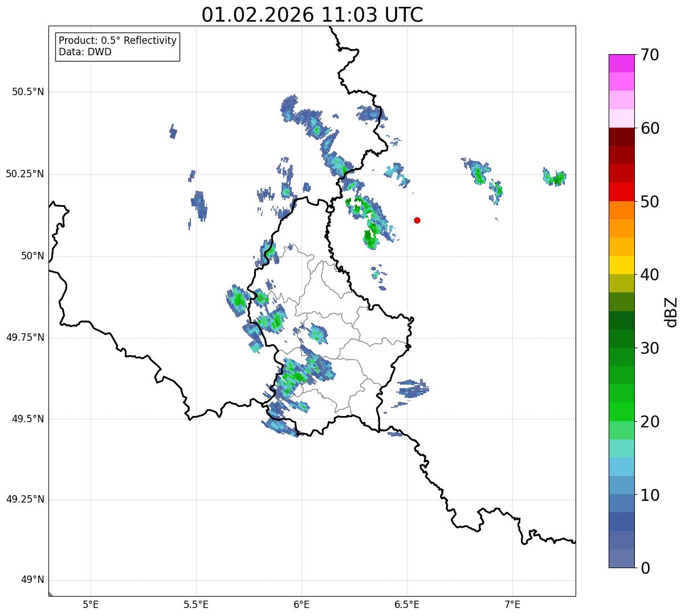
Task: Click the red station marker dot
Action: [x=417, y=220]
